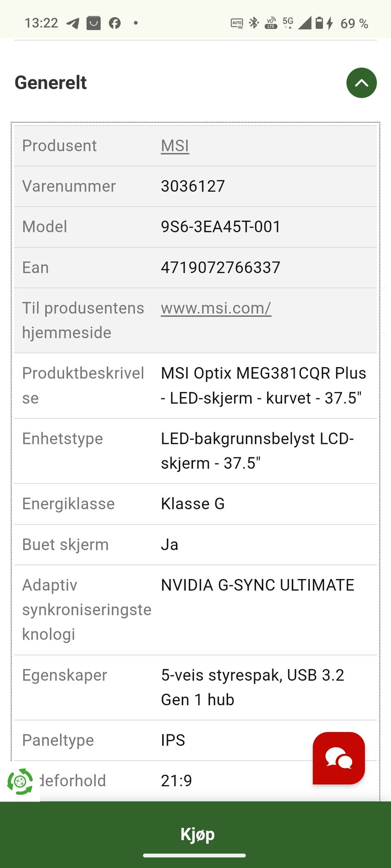Image resolution: width=391 pixels, height=868 pixels.
Task: Tap the 5G signal indicator icon
Action: coord(288,22)
